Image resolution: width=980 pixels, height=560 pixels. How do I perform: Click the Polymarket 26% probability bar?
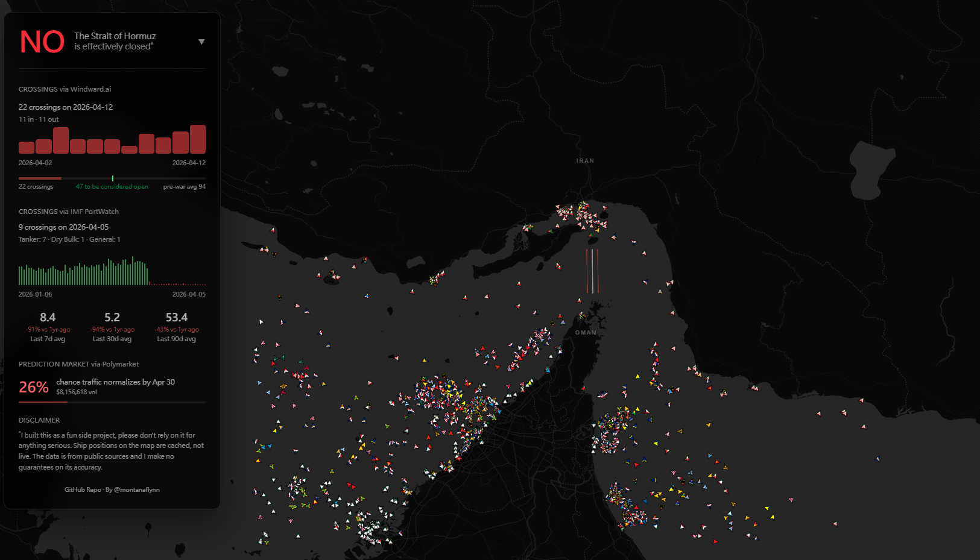tap(43, 402)
